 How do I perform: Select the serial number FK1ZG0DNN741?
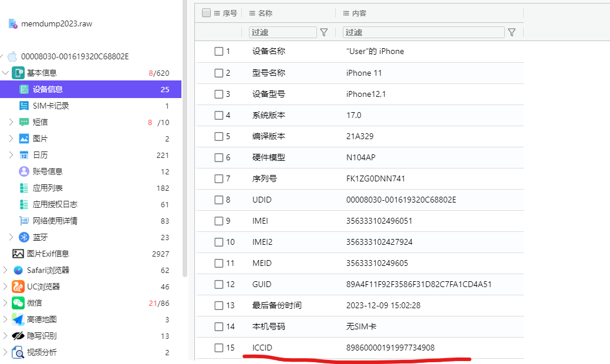375,179
